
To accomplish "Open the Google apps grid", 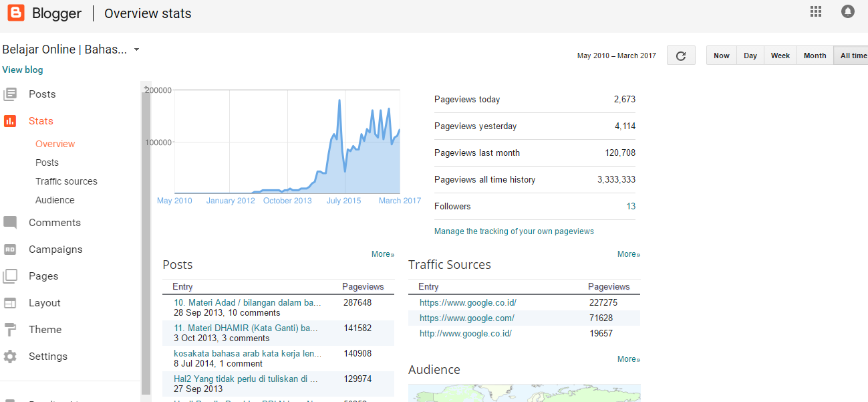I will (815, 11).
